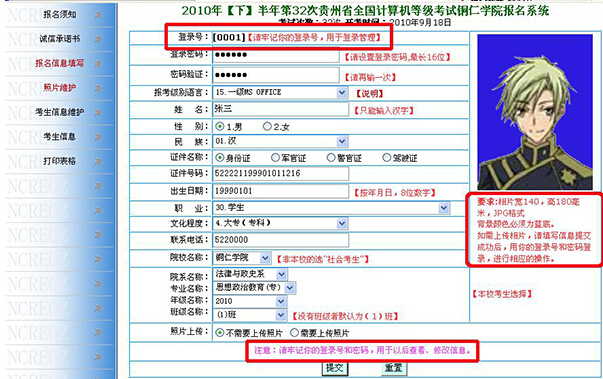Click the candidate photo thumbnail

point(535,112)
